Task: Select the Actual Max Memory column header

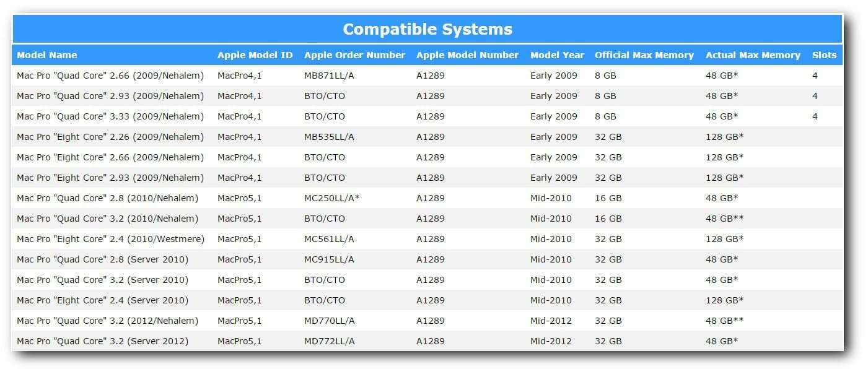Action: [x=752, y=55]
